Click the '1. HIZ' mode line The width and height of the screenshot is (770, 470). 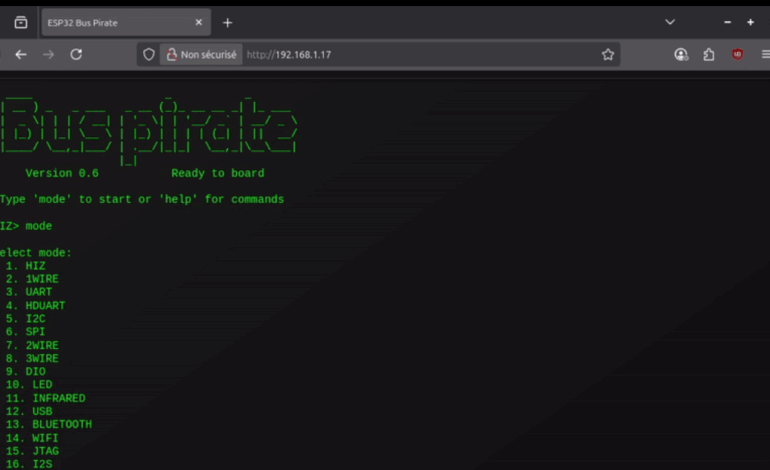26,266
